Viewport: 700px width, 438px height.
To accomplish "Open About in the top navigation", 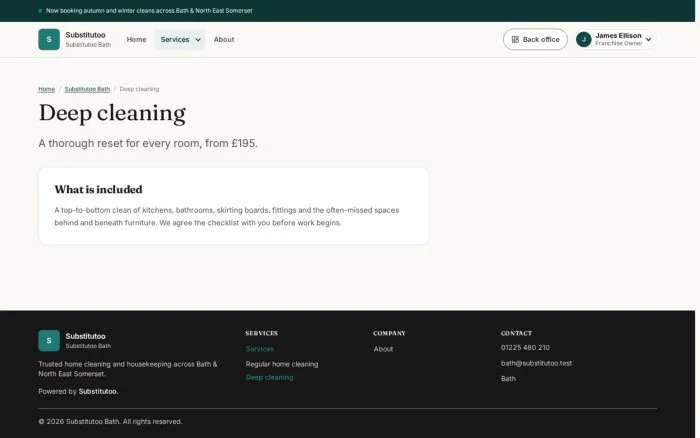I will point(224,39).
